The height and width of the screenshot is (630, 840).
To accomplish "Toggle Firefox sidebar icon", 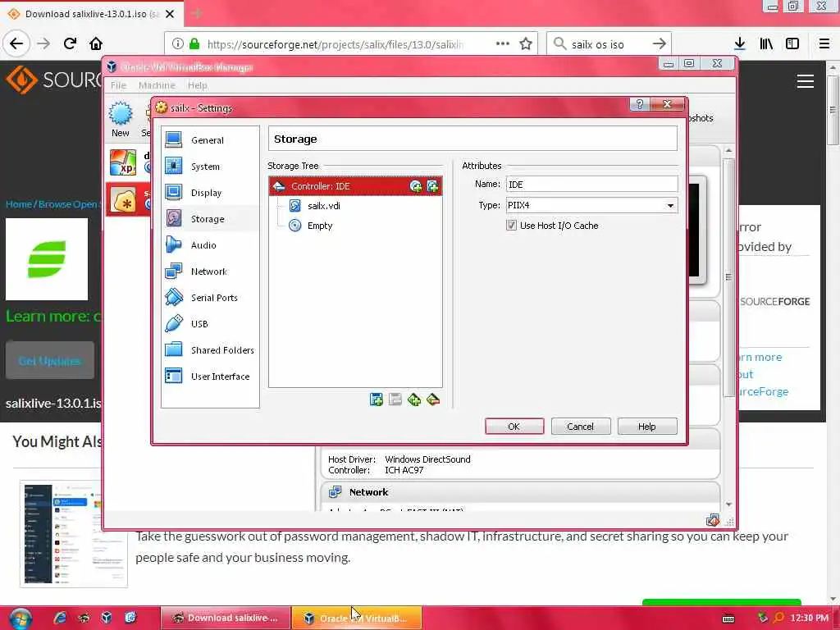I will point(792,43).
